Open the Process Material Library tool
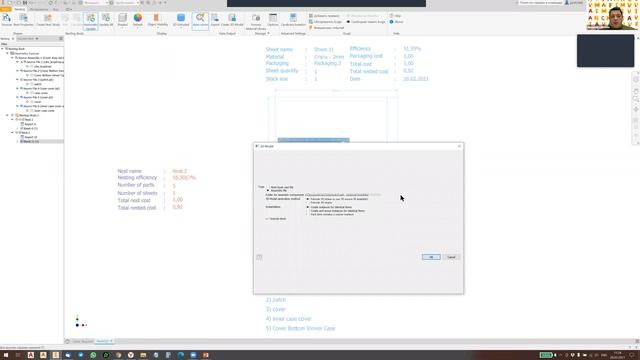640x360 pixels. click(x=256, y=21)
